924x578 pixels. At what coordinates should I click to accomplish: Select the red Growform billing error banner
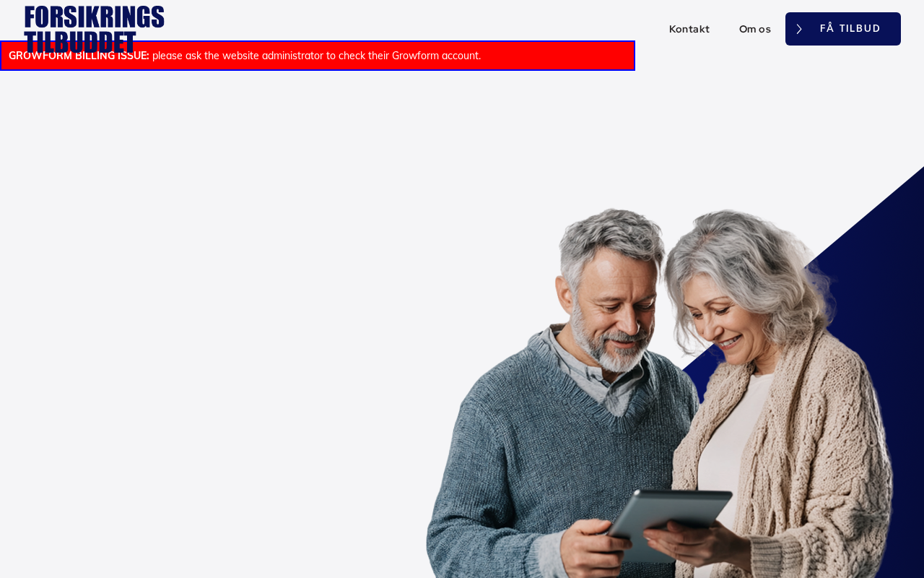point(318,56)
